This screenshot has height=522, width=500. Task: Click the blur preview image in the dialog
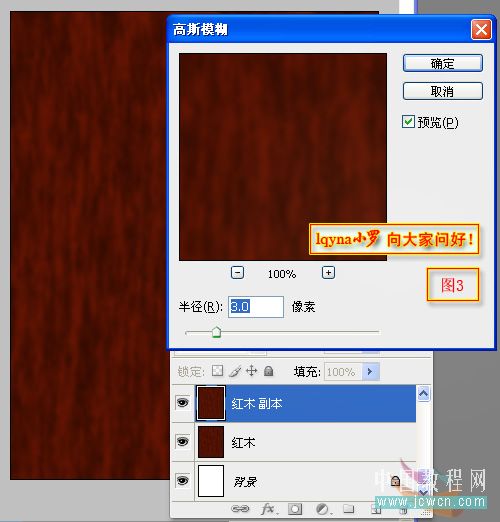tap(283, 157)
